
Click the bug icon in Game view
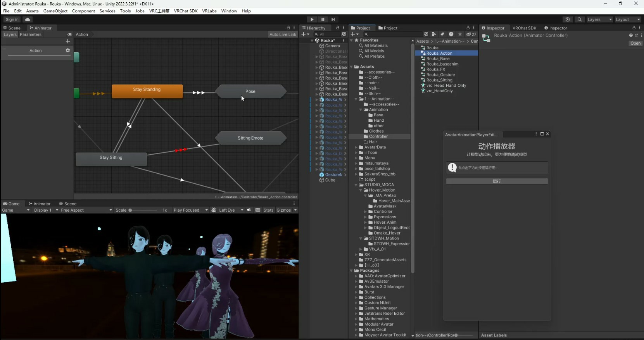(x=214, y=210)
